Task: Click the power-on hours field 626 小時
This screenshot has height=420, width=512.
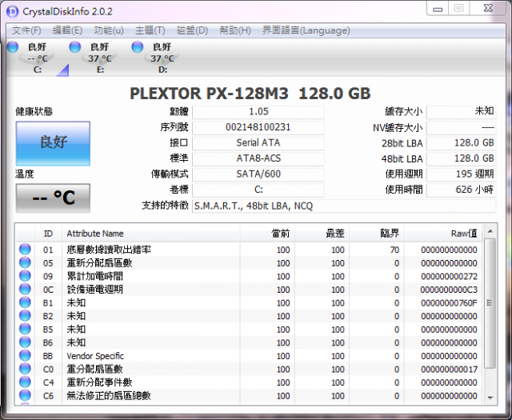Action: point(461,190)
